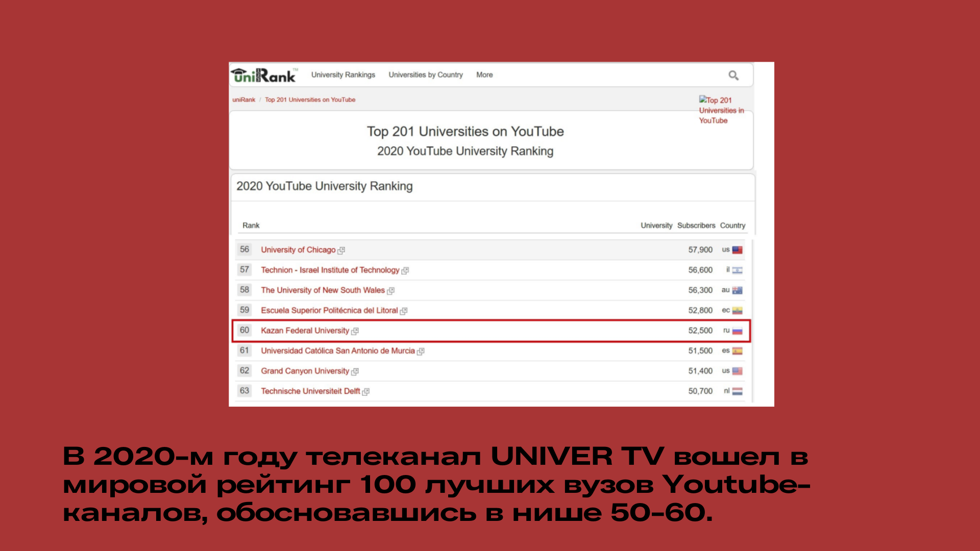This screenshot has width=980, height=551.
Task: Open Technion - Israel Institute of Technology link
Action: (330, 270)
